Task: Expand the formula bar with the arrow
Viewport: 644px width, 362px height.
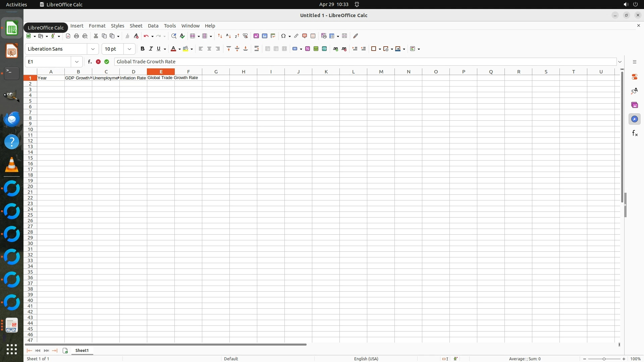Action: click(620, 62)
